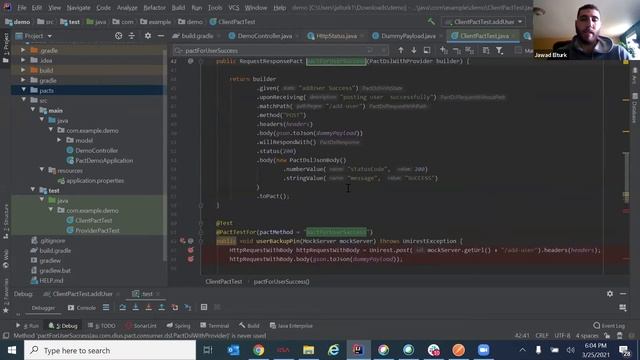
Task: Click the Run to Cursor icon
Action: (188, 307)
